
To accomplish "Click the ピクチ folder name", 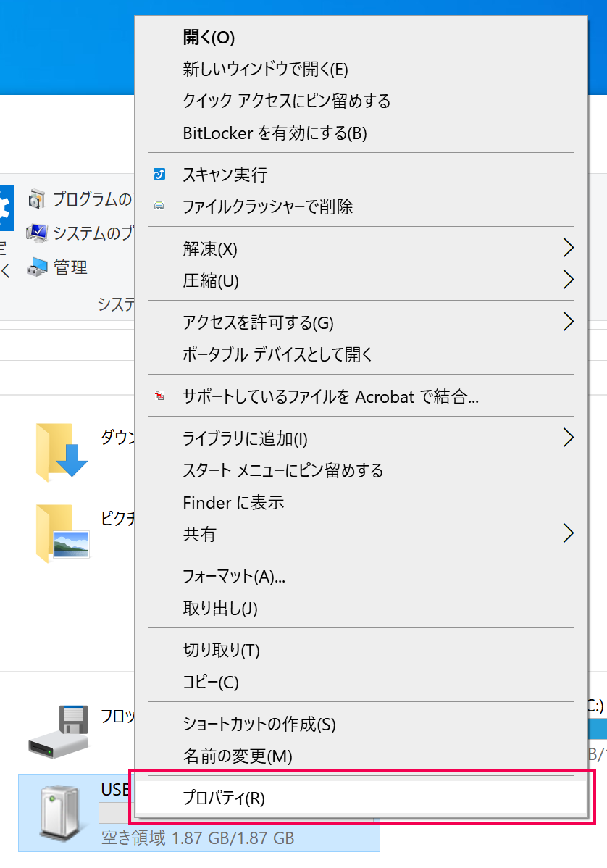I will tap(117, 518).
